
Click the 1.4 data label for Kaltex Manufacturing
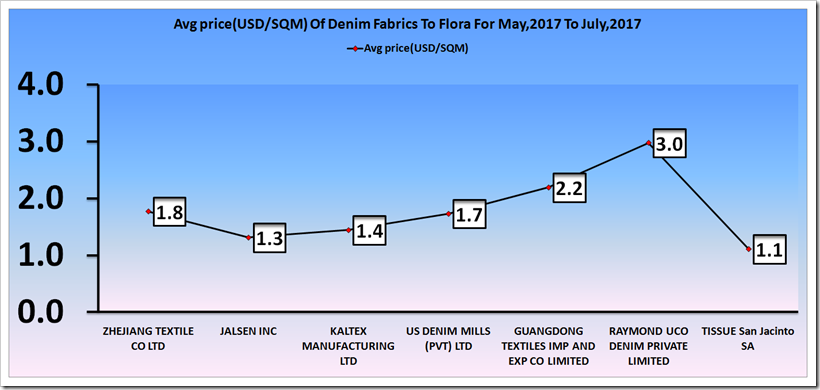click(369, 230)
